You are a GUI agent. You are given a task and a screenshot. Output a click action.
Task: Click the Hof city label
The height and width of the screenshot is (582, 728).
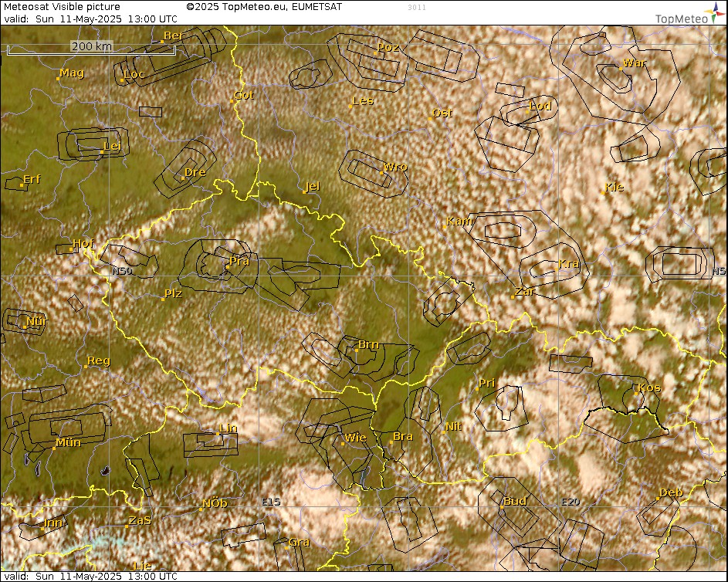coord(83,243)
